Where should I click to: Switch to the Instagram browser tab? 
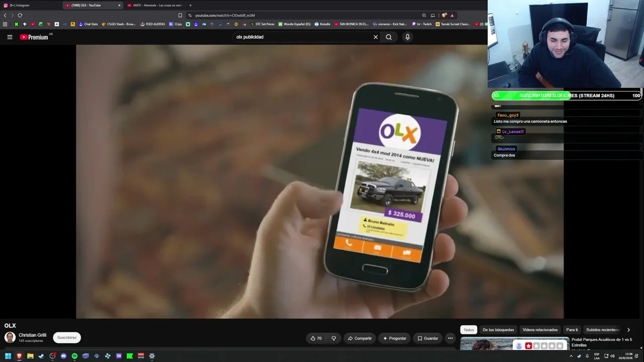pos(30,5)
